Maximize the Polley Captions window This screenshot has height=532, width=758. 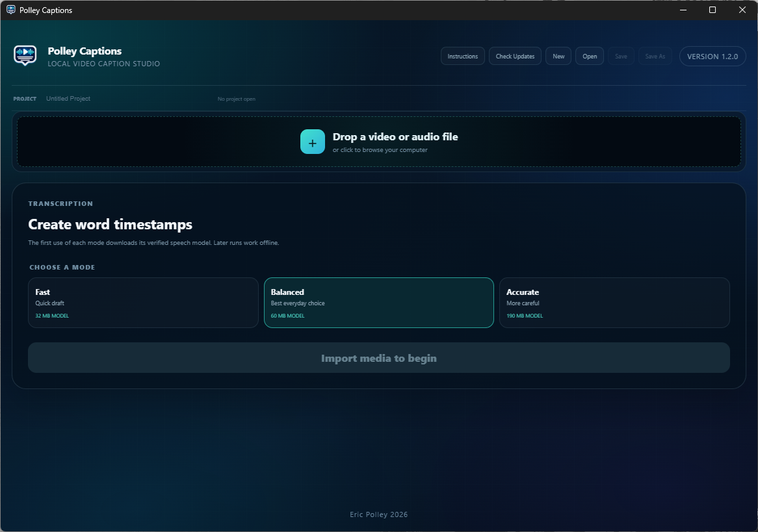pos(712,10)
